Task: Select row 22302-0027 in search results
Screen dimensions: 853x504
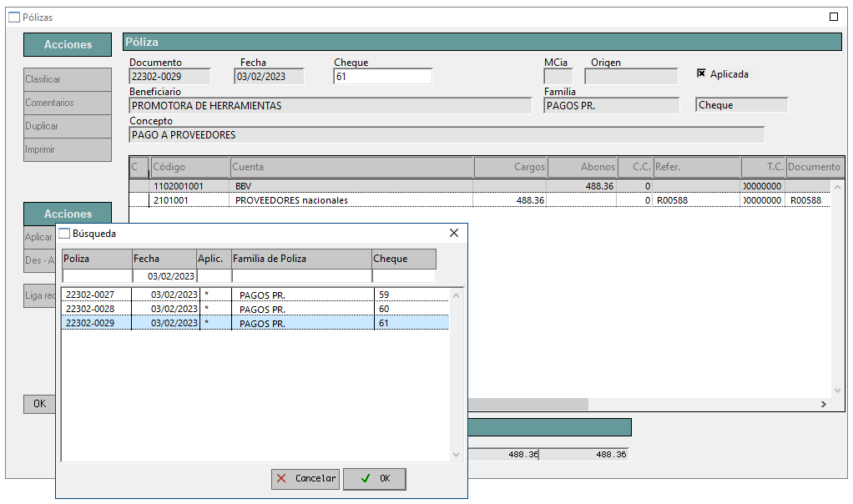Action: point(255,295)
